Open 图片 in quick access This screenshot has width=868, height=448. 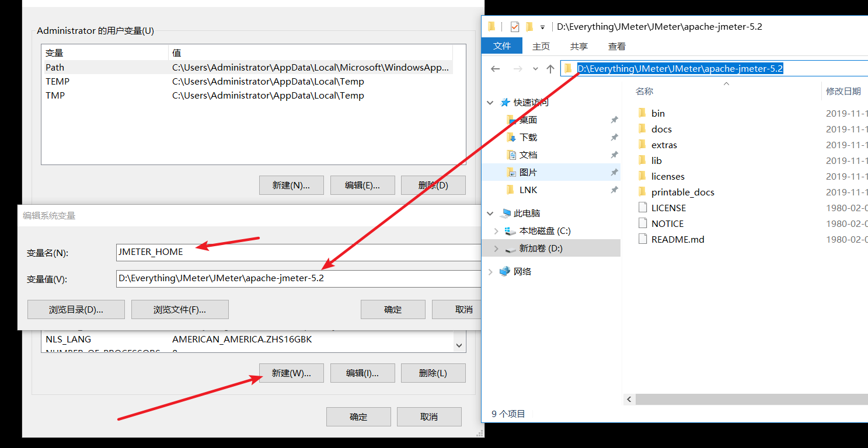pos(528,173)
